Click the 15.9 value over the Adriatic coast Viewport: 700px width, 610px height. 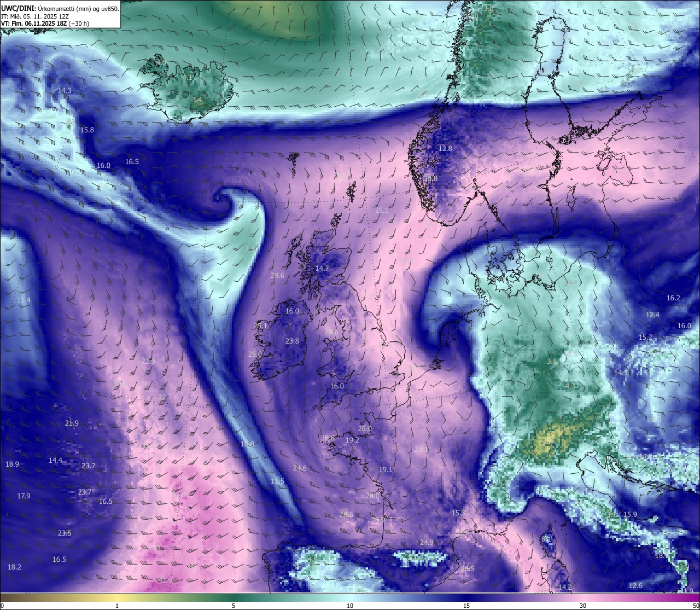coord(630,515)
